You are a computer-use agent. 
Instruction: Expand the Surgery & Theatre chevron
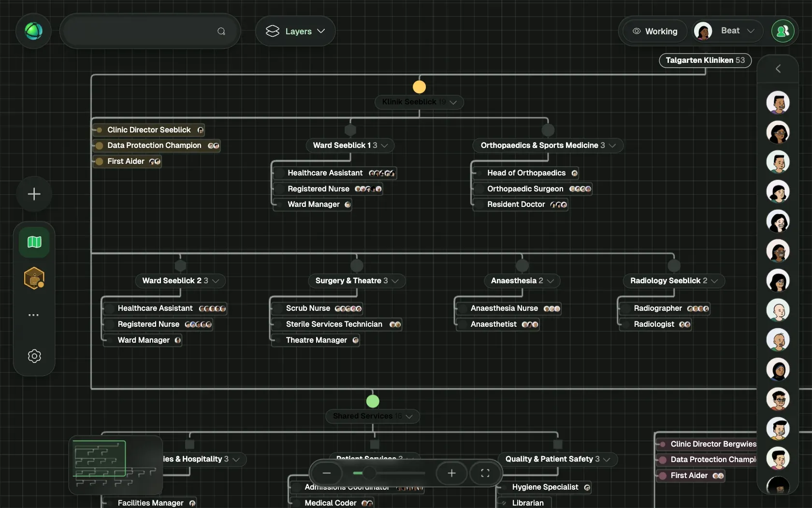point(395,281)
